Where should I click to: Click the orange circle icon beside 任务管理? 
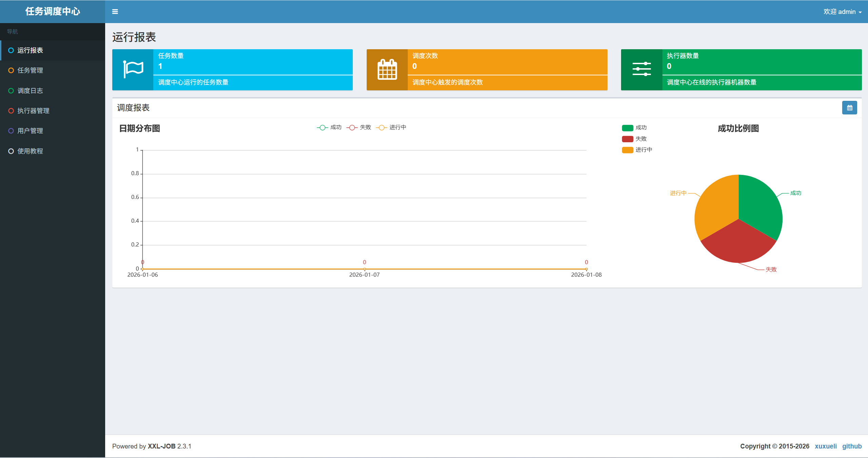11,70
